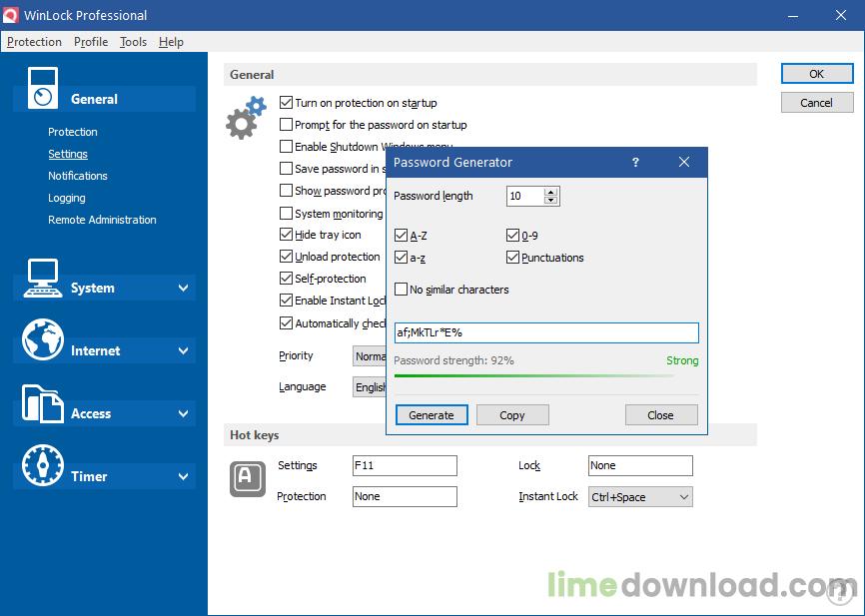Increase password length with up arrow

[x=550, y=192]
